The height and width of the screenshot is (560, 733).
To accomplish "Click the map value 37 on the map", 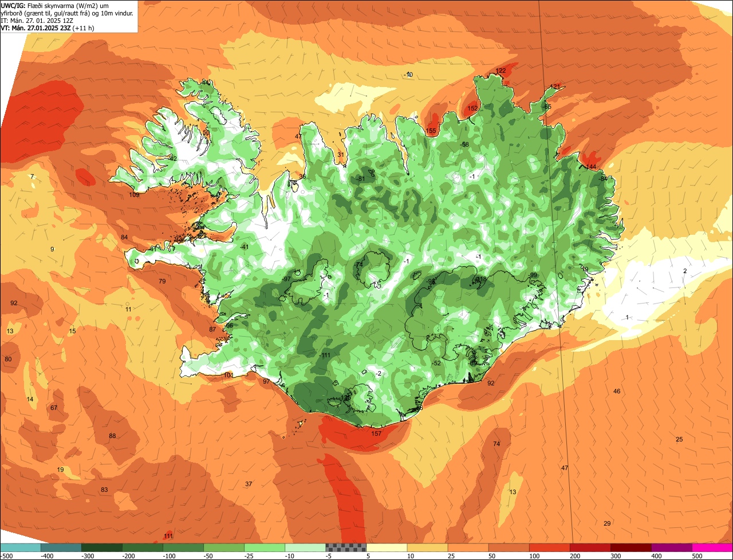I will tap(249, 484).
